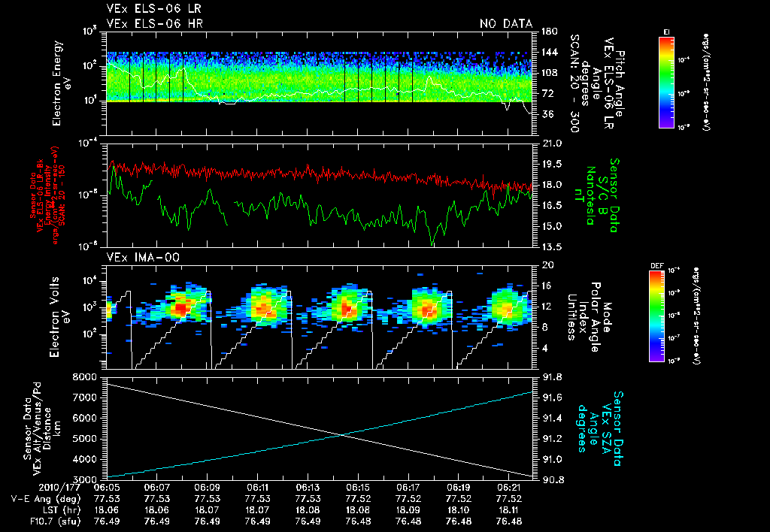770x532 pixels.
Task: Select the 'VEx ELS-06 HR' plot title
Action: coord(155,23)
